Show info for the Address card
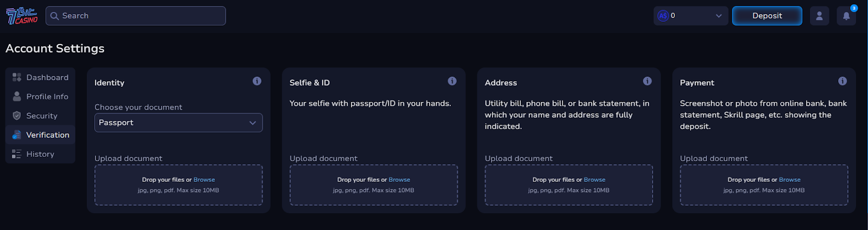 pos(647,81)
